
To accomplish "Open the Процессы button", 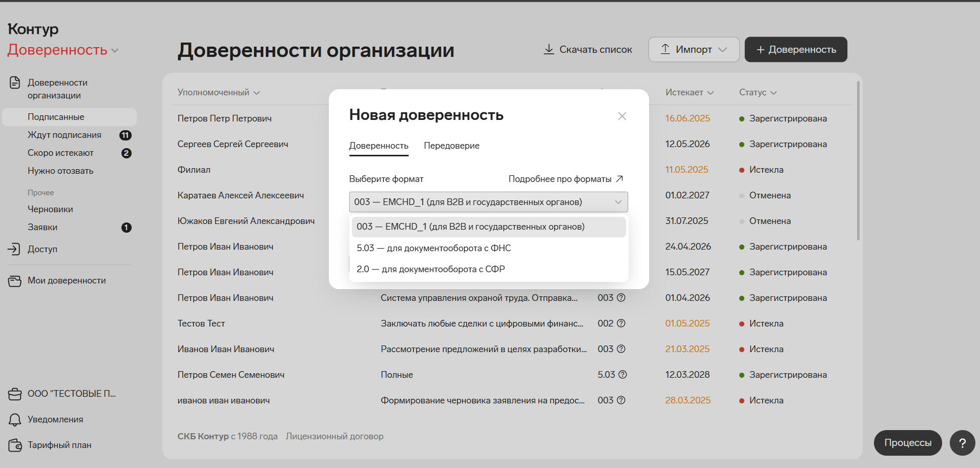I will click(x=908, y=443).
